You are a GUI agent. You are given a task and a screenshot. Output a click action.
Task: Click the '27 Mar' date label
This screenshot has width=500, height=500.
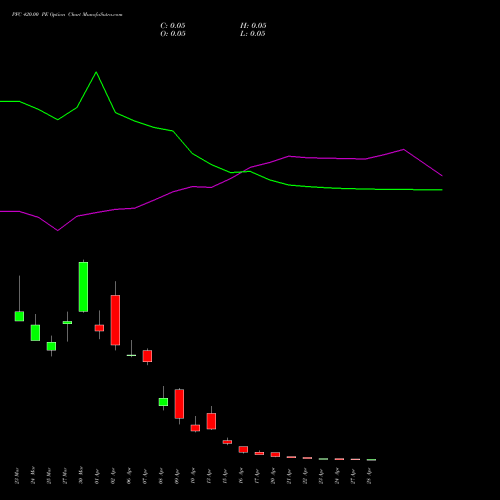coord(65,476)
